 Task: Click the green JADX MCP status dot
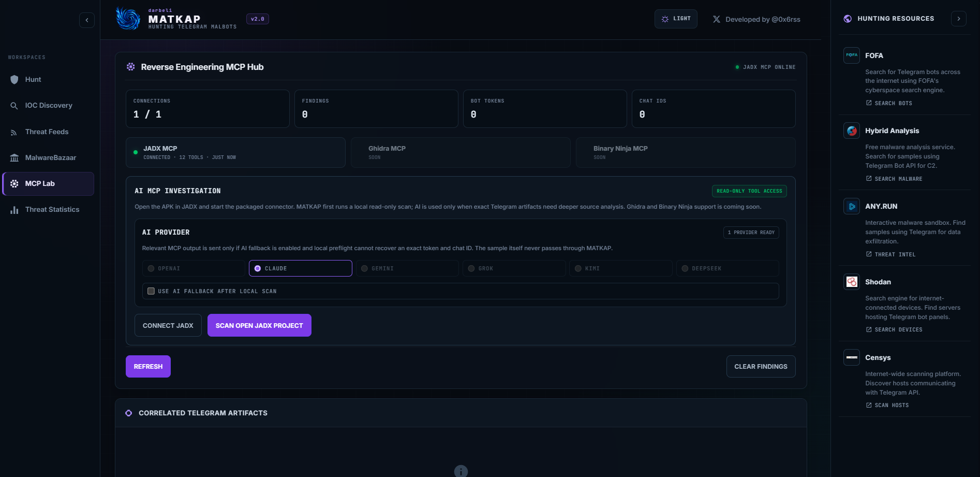136,152
